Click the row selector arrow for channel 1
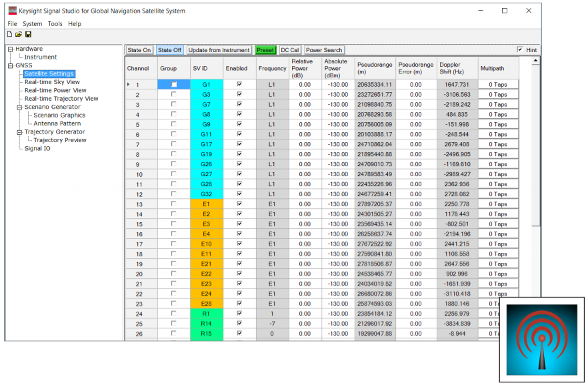The image size is (588, 387). click(129, 85)
